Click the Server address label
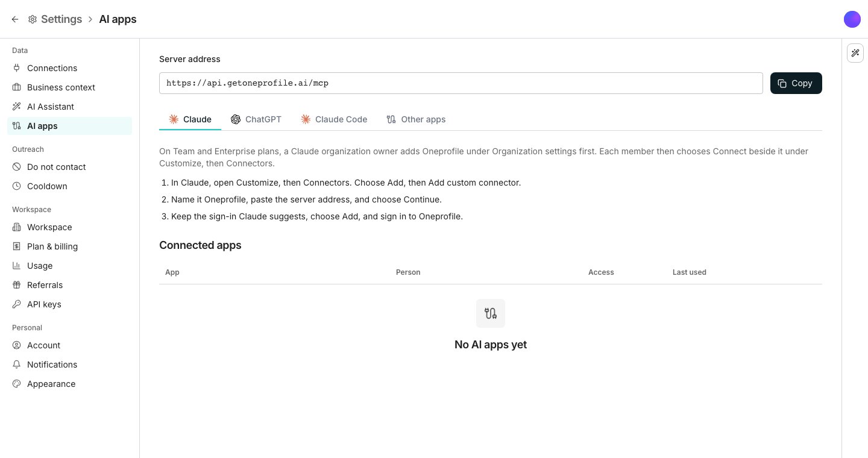This screenshot has width=868, height=458. [x=190, y=59]
